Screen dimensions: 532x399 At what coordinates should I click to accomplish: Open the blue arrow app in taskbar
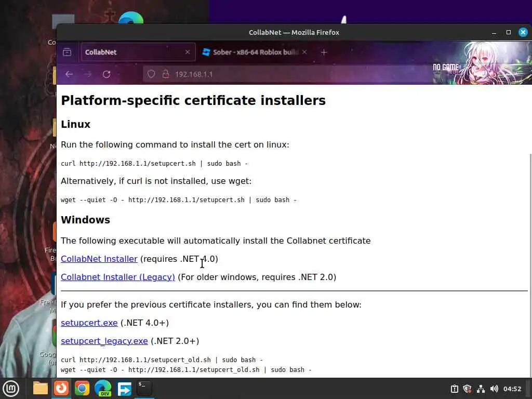coord(124,389)
